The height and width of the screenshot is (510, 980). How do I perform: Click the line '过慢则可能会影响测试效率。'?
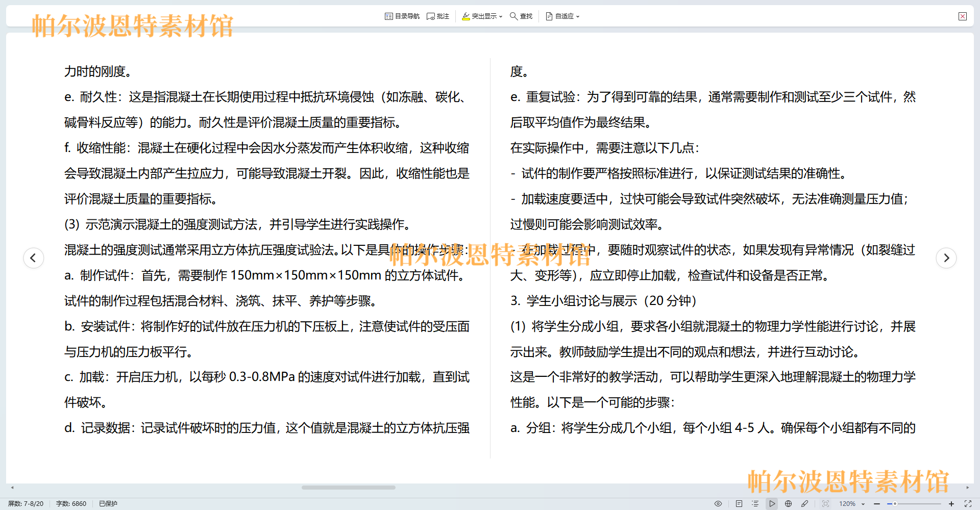tap(587, 224)
